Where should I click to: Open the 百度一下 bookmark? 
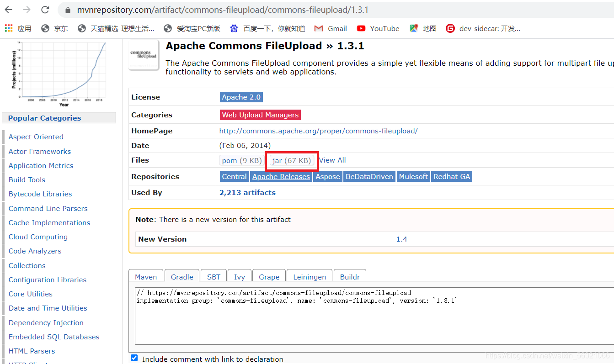tap(267, 28)
